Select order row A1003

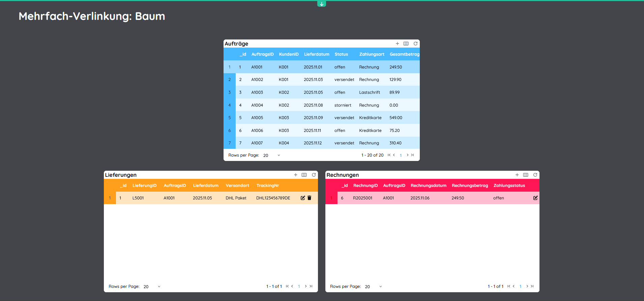[257, 92]
